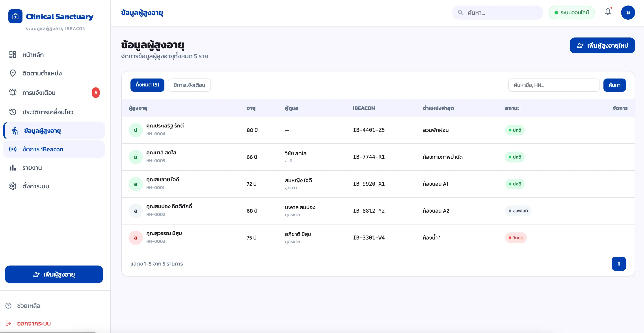
Task: Click the ช่วยเหลือ help icon
Action: [x=9, y=306]
